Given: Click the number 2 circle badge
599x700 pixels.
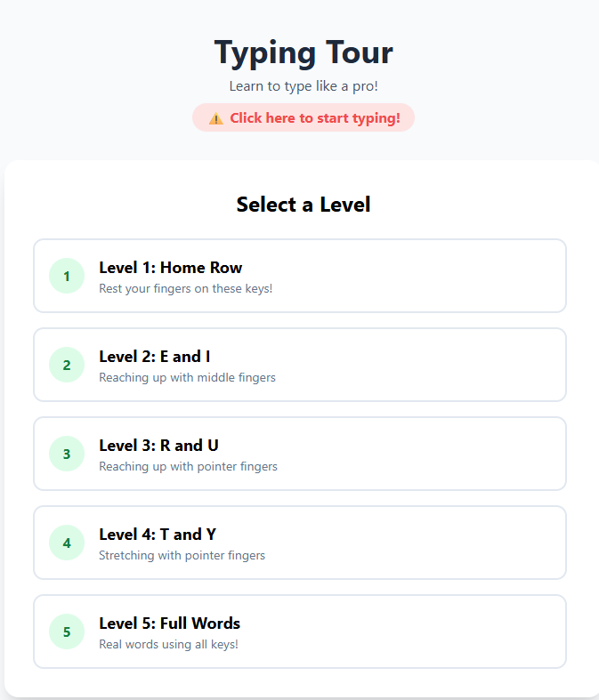Looking at the screenshot, I should 67,365.
